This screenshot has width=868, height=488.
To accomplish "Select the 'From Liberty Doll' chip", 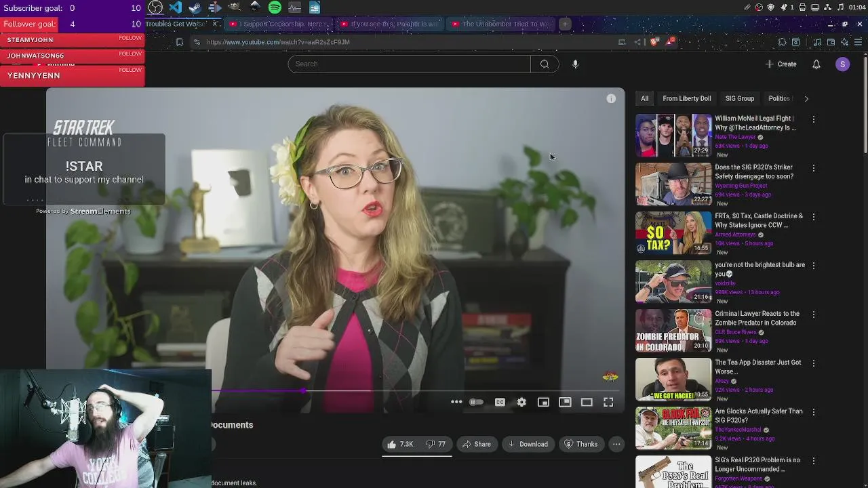I will click(687, 99).
